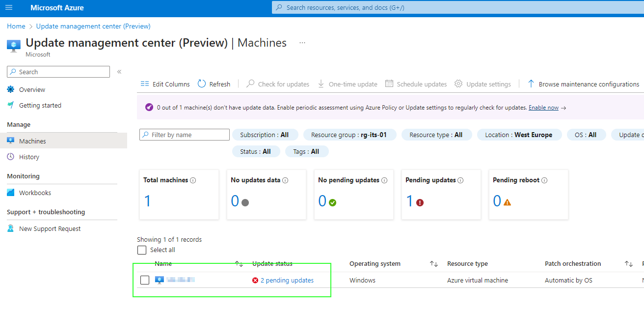Click the Filter by name field
This screenshot has height=312, width=644.
(185, 135)
